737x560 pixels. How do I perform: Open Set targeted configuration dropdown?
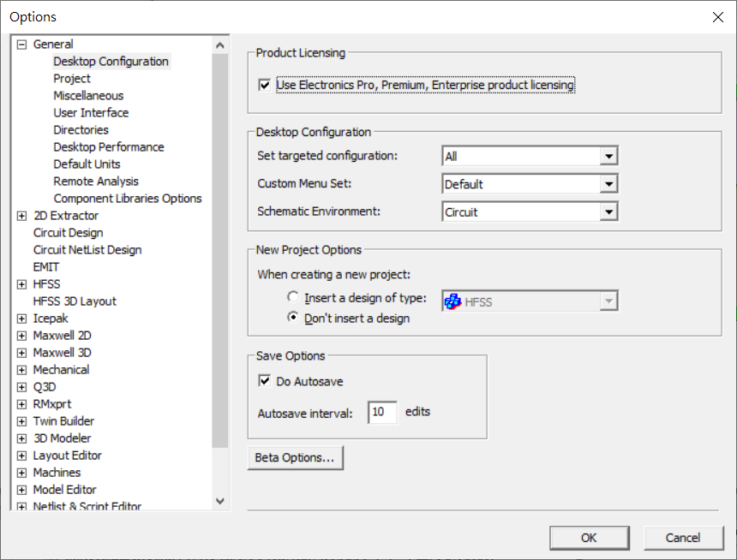click(608, 156)
